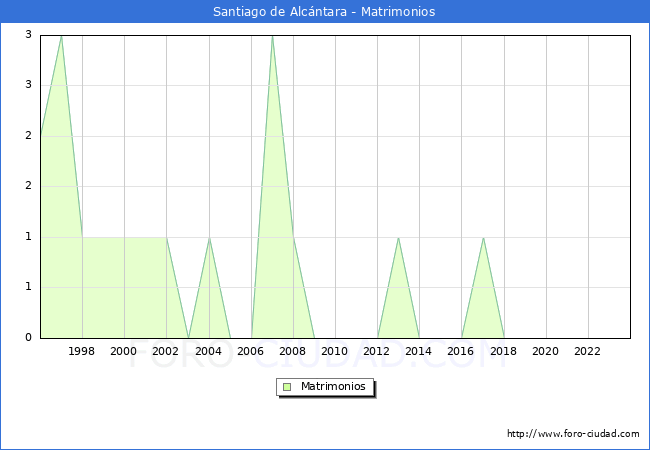Click the 2013 peak data point
This screenshot has height=450, width=650.
pyautogui.click(x=398, y=238)
